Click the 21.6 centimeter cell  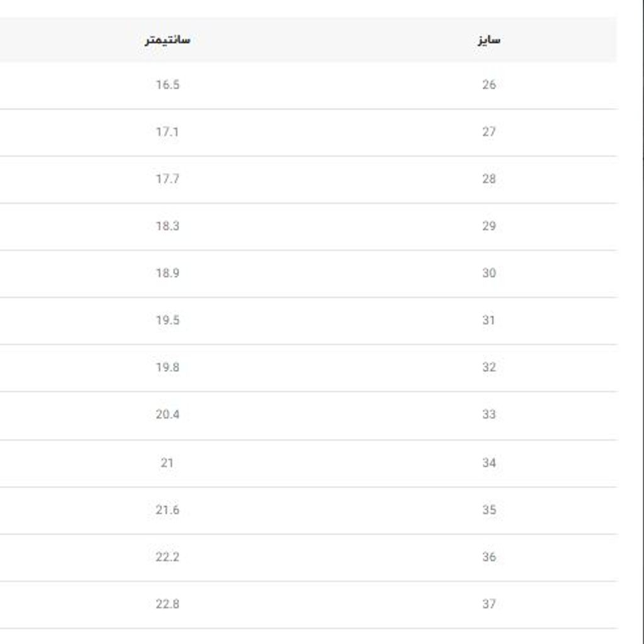click(167, 510)
